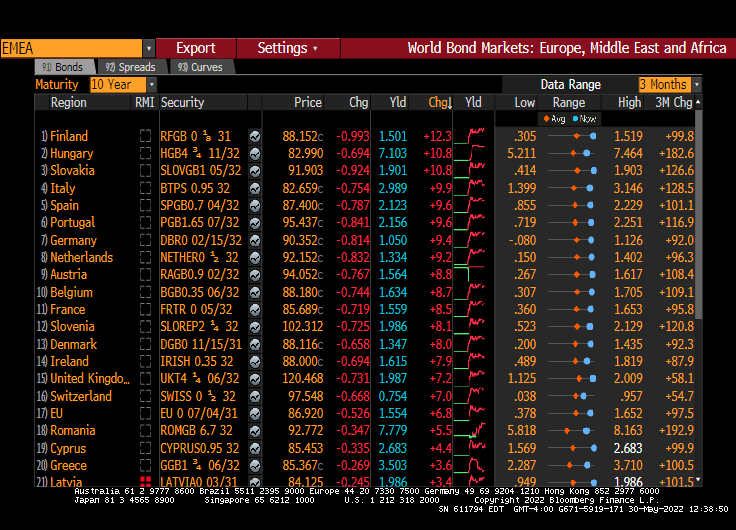736x530 pixels.
Task: Tick the RMI checkbox for Spain
Action: tap(146, 205)
